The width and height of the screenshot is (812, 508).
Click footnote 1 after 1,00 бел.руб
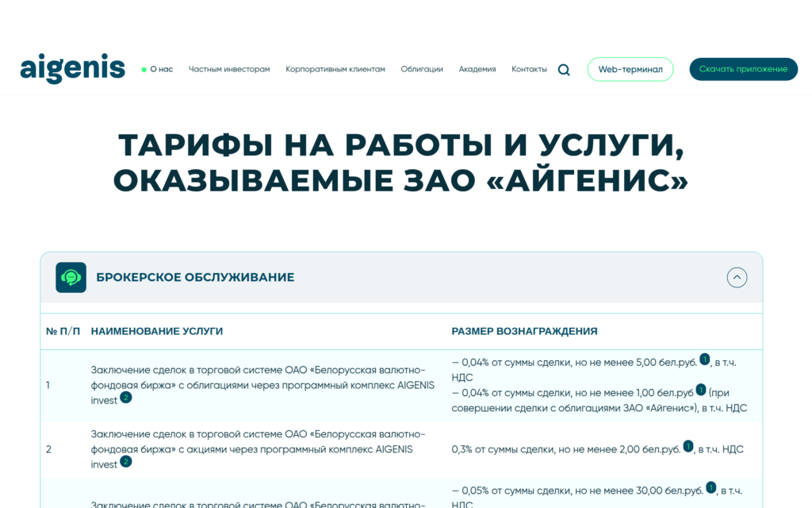[701, 389]
